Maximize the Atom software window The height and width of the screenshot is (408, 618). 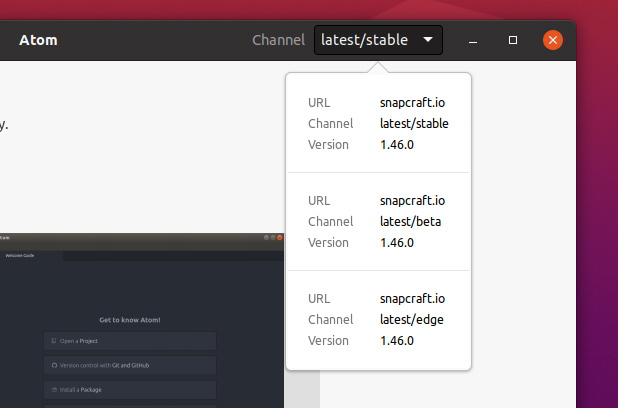point(513,40)
